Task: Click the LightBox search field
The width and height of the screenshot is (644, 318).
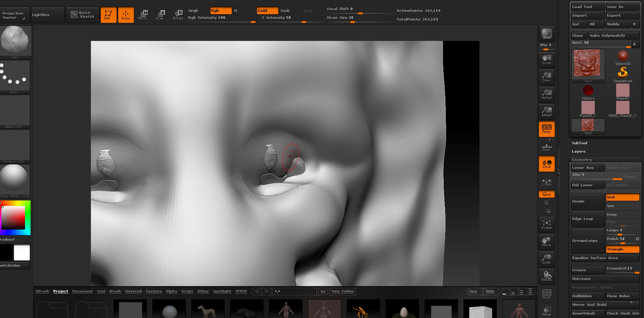Action: (295, 291)
